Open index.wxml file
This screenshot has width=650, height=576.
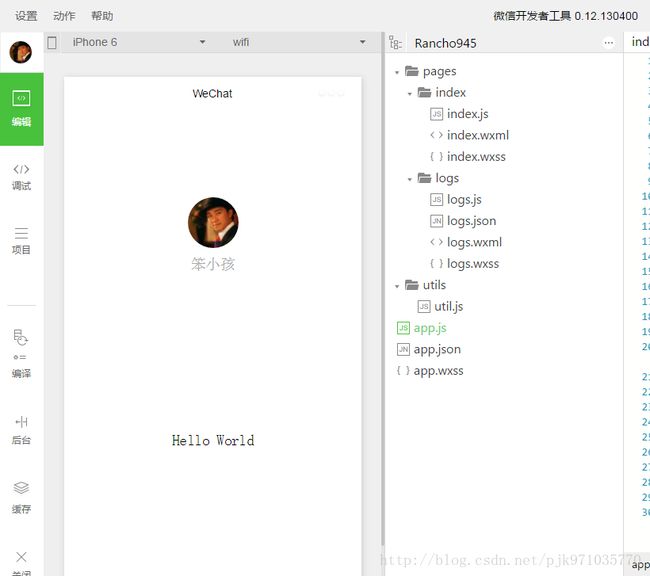coord(469,135)
